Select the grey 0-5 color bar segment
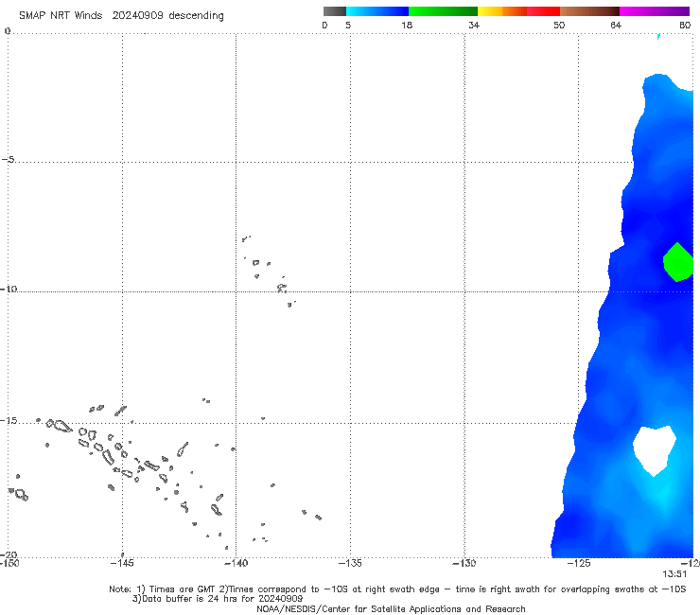Screen dimensions: 700x615 [x=335, y=11]
